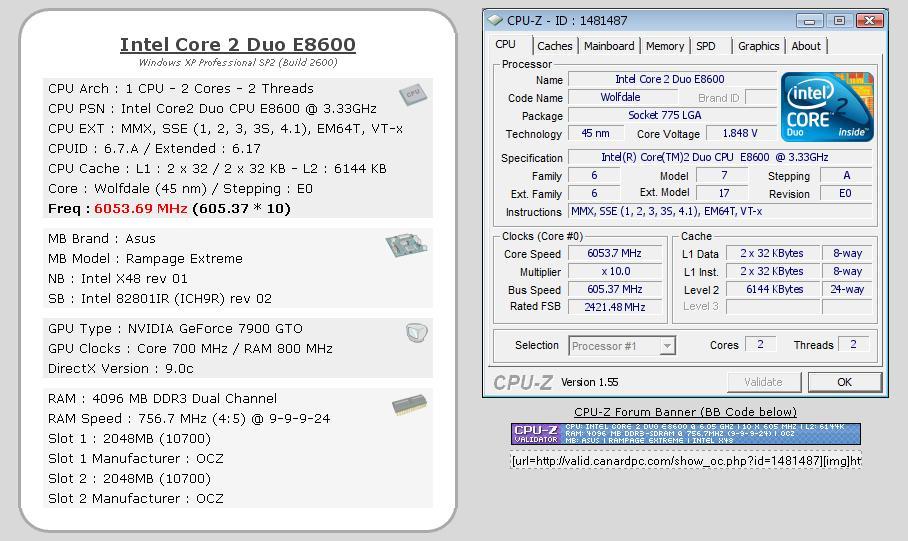The height and width of the screenshot is (541, 908).
Task: Switch to the CPU tab
Action: pyautogui.click(x=505, y=45)
